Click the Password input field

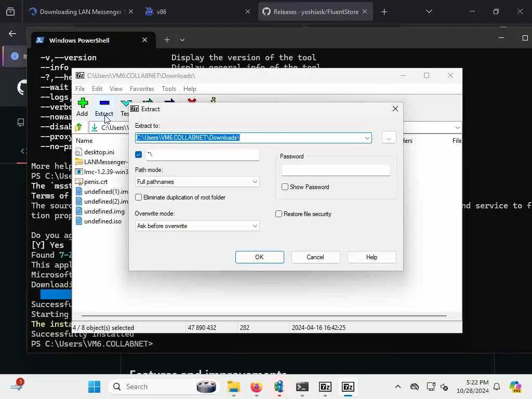pyautogui.click(x=336, y=170)
